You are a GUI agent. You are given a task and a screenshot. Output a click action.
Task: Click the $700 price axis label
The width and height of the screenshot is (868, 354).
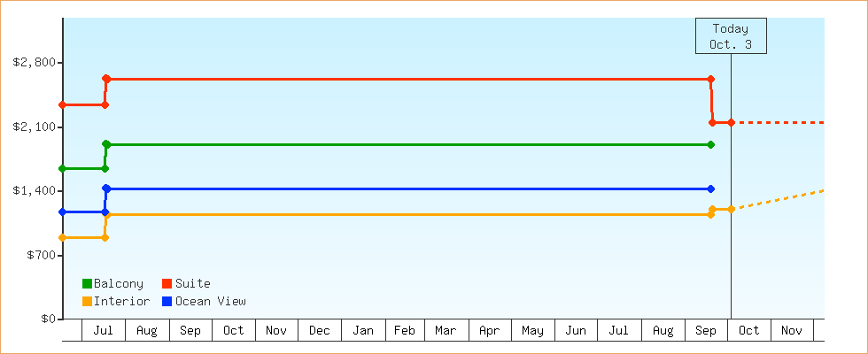coord(40,255)
